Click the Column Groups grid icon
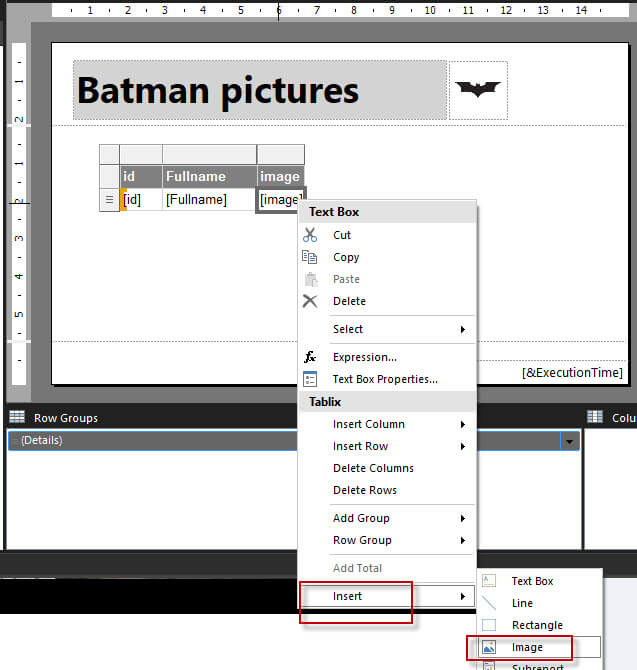637x670 pixels. pos(595,417)
